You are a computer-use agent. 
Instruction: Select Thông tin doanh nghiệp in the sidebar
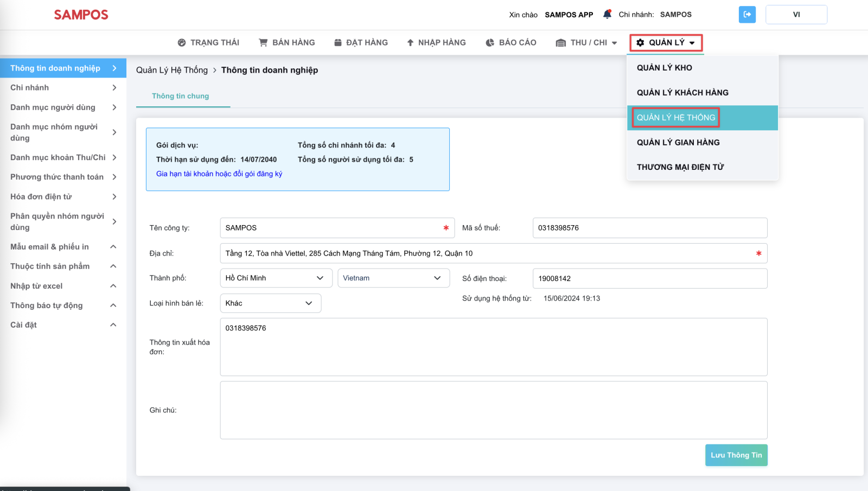pos(63,68)
